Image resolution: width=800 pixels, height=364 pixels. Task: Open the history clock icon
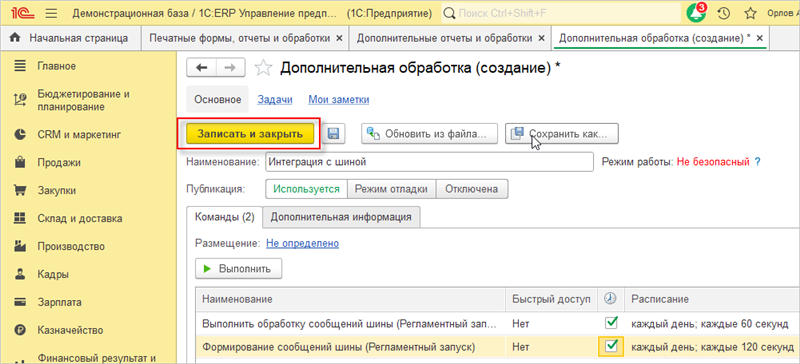(724, 13)
